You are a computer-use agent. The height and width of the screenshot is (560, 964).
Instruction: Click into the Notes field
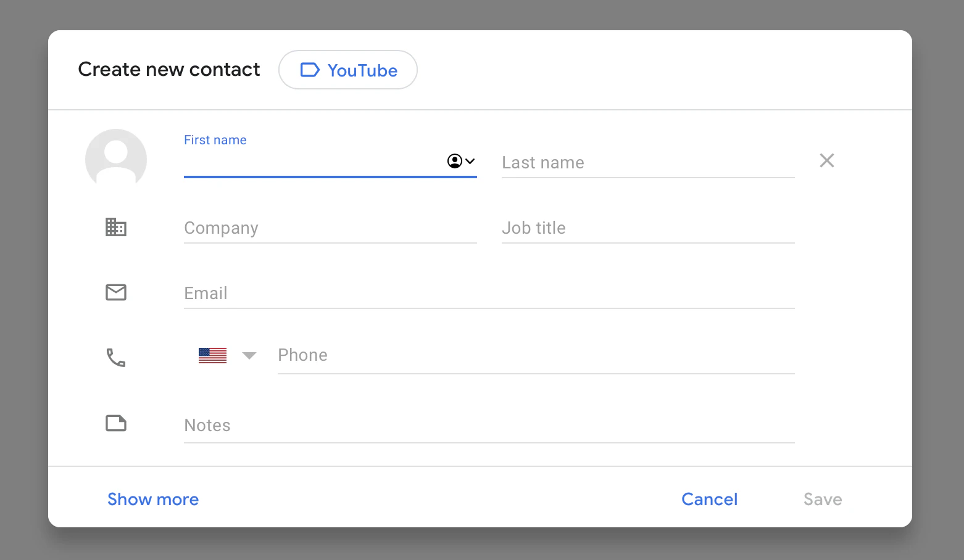pos(489,426)
